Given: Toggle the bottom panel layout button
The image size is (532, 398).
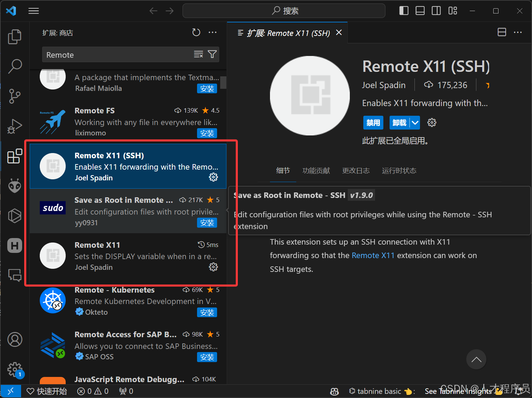Looking at the screenshot, I should (x=420, y=11).
